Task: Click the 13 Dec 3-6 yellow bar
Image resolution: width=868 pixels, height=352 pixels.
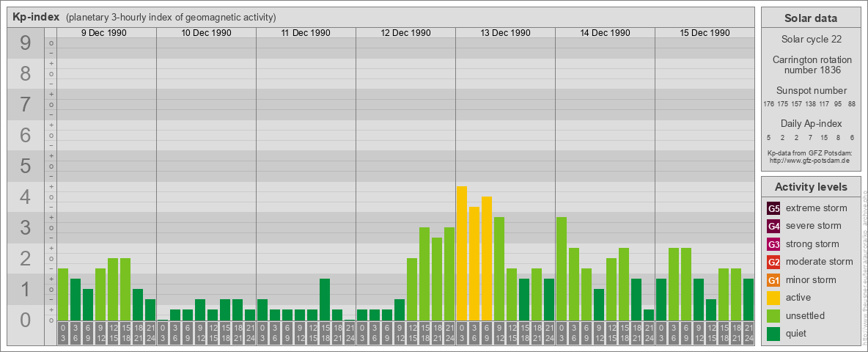Action: click(474, 263)
